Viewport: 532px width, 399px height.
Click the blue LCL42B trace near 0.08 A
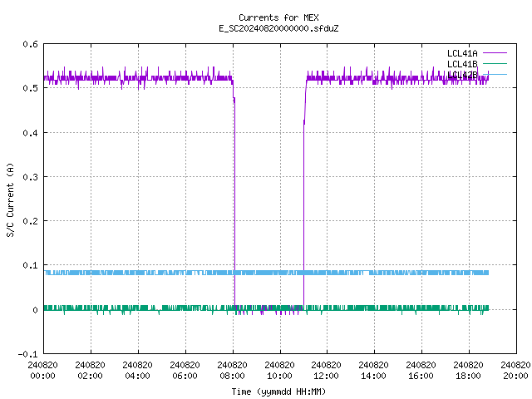pyautogui.click(x=266, y=273)
